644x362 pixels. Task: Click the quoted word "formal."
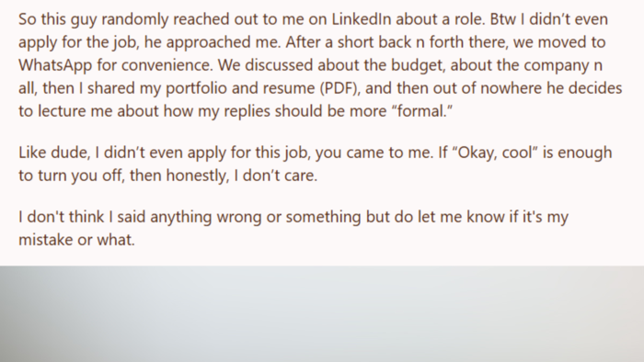coord(421,111)
